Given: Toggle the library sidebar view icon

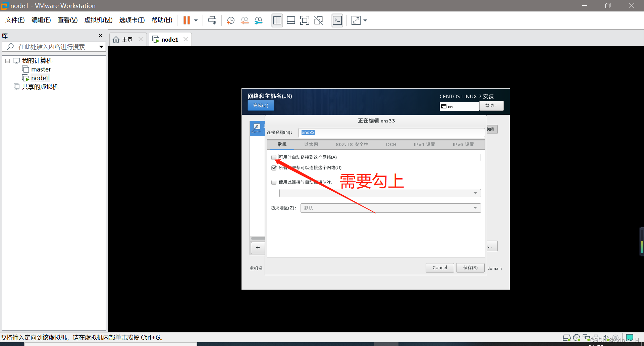Looking at the screenshot, I should pyautogui.click(x=277, y=20).
